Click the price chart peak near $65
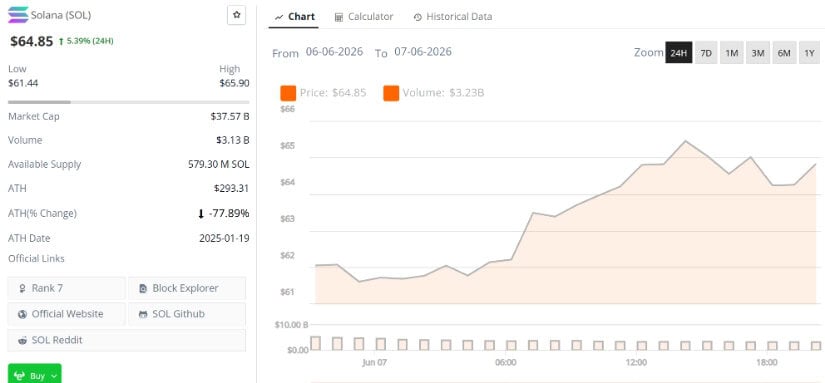Image resolution: width=825 pixels, height=383 pixels. tap(685, 141)
